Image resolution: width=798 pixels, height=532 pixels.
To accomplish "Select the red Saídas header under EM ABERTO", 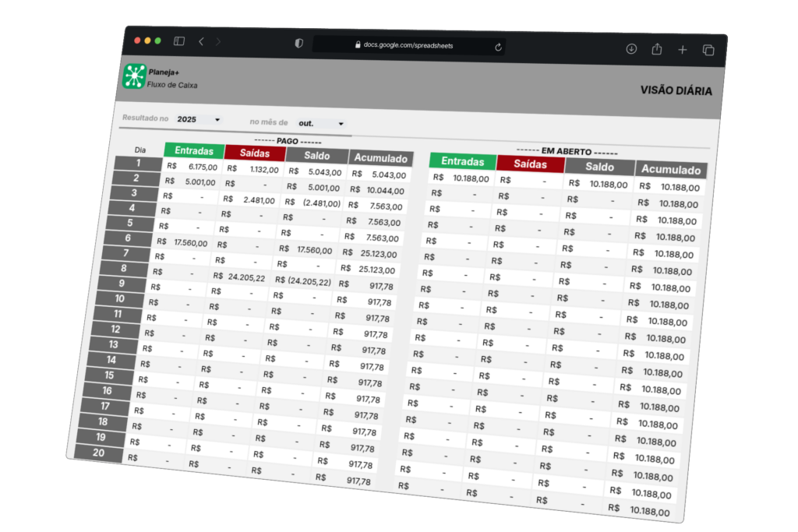I will (530, 163).
